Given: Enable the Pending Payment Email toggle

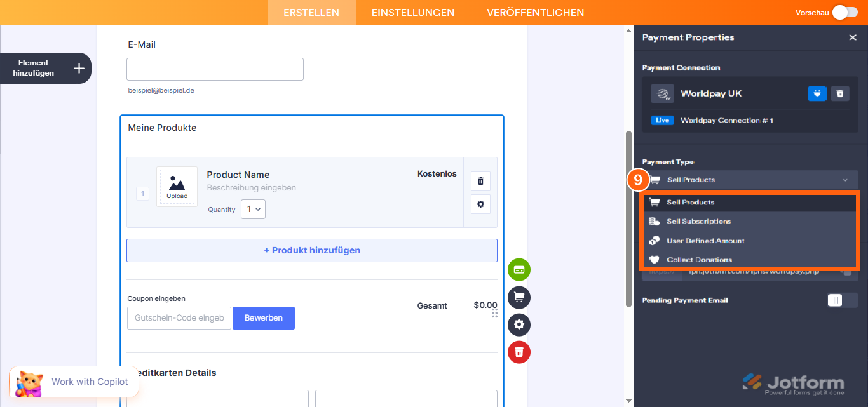Looking at the screenshot, I should (842, 300).
